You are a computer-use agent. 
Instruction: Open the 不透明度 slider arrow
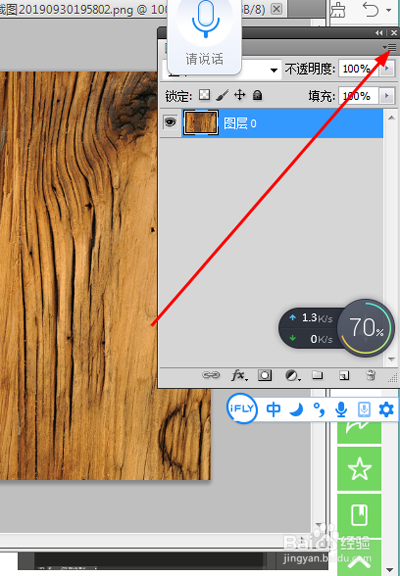[386, 69]
